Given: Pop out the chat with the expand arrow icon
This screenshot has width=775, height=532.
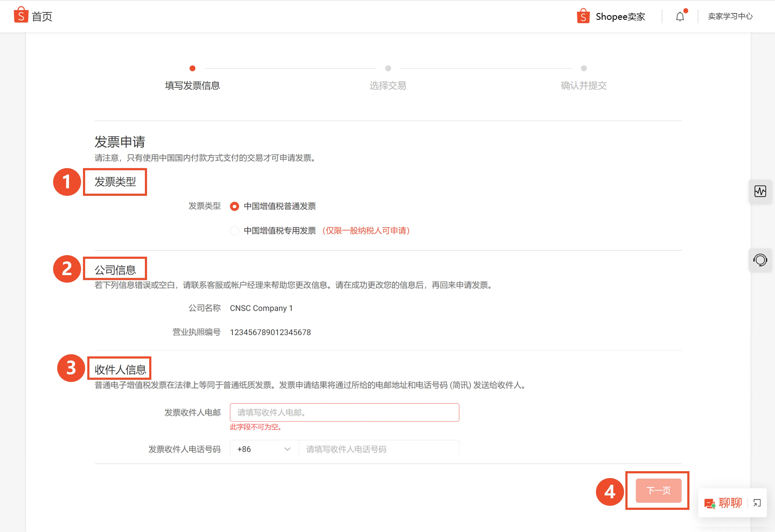Looking at the screenshot, I should [757, 503].
